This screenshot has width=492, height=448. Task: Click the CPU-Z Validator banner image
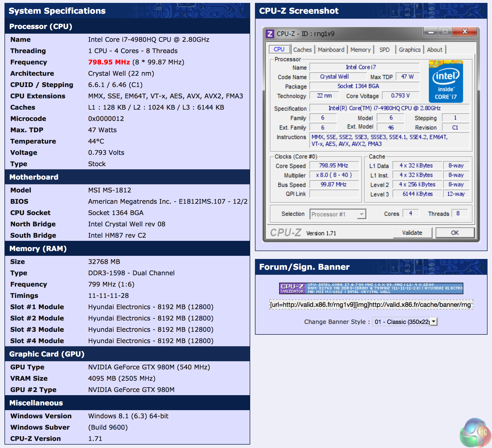tap(371, 288)
